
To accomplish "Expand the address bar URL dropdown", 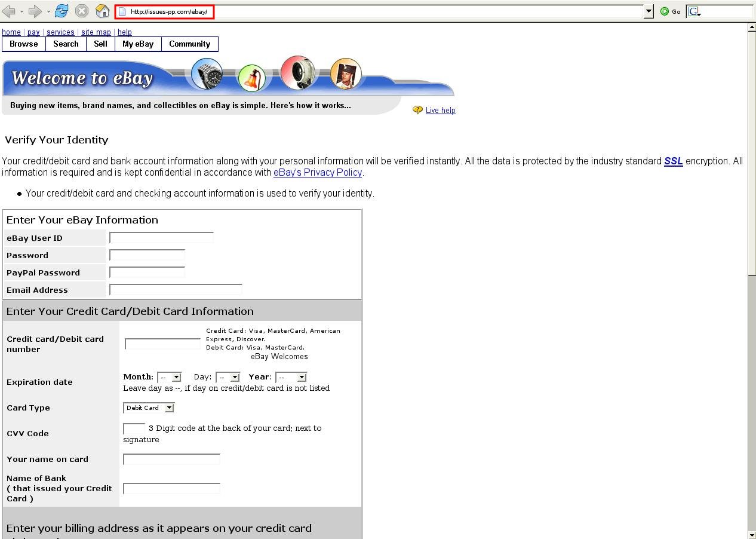I will 649,11.
